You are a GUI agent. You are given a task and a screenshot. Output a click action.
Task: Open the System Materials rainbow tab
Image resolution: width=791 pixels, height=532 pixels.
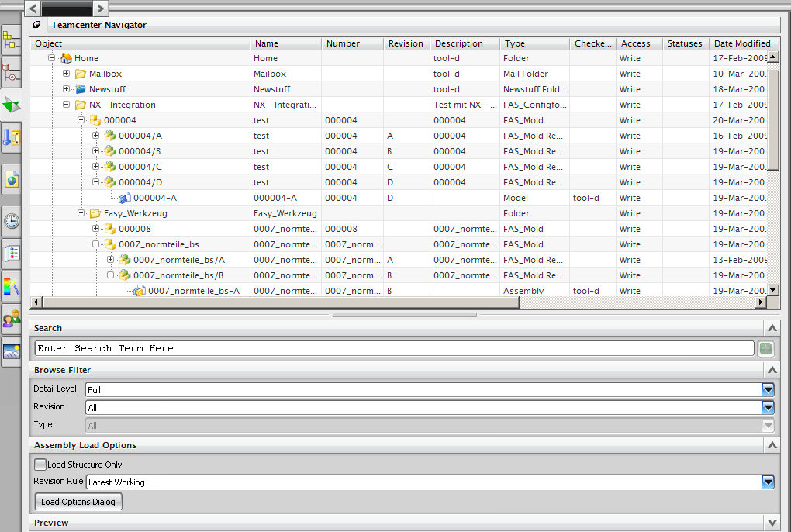[x=11, y=286]
